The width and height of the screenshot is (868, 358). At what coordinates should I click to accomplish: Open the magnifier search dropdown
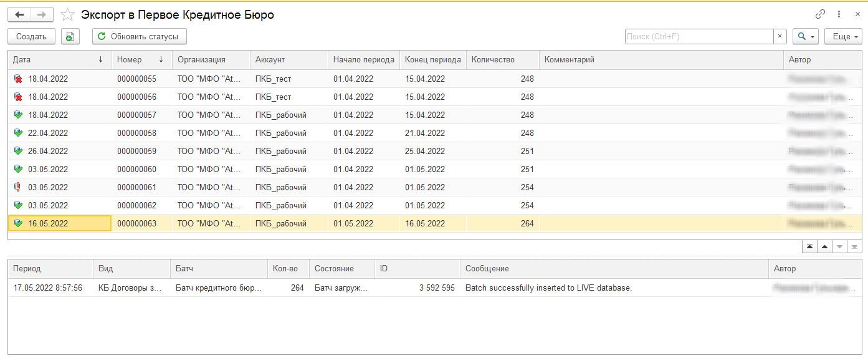point(806,37)
